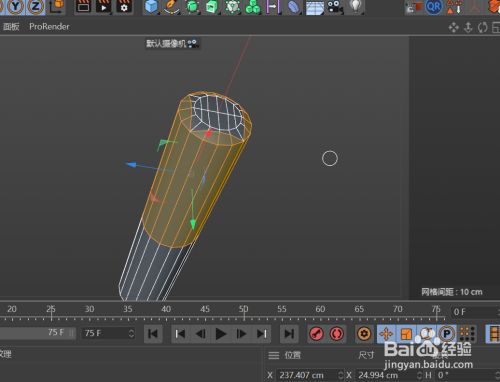The image size is (500, 382).
Task: Adjust X size 24.994 cm stepper
Action: tap(420, 375)
